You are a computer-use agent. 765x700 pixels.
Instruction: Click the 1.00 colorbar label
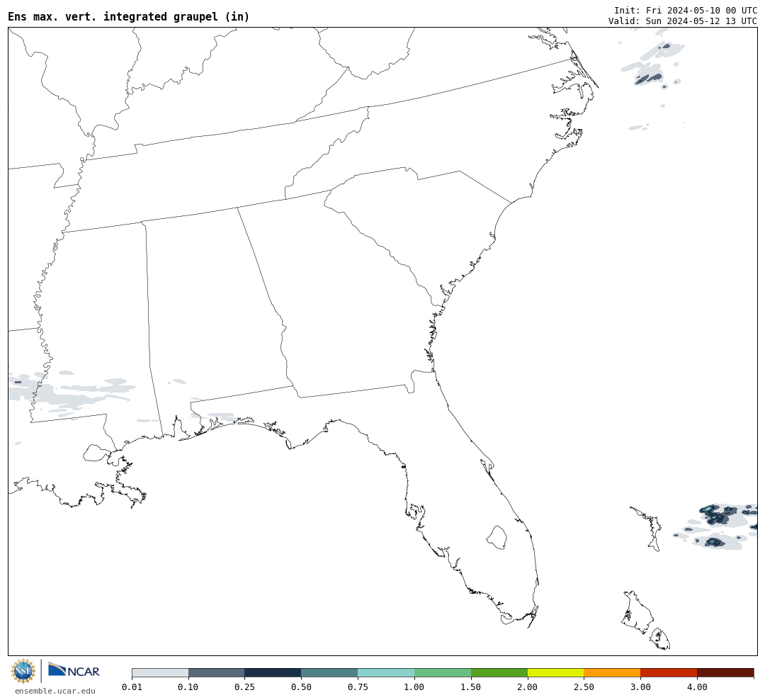pos(414,687)
